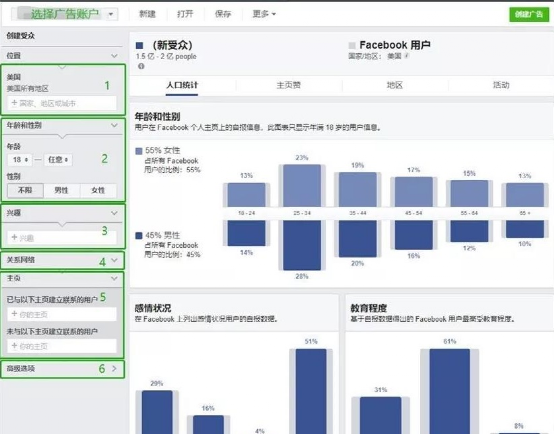Viewport: 554px width, 434px height.
Task: Open the 更多 dropdown menu
Action: coord(264,14)
